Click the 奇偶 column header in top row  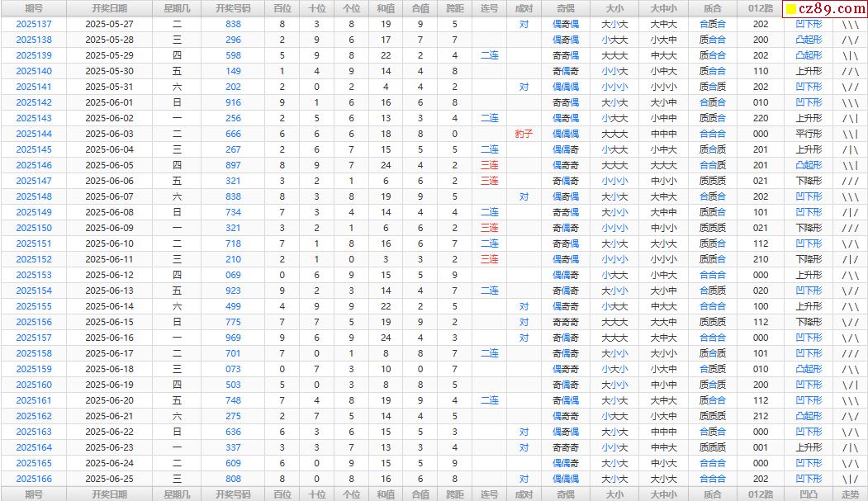pos(565,8)
